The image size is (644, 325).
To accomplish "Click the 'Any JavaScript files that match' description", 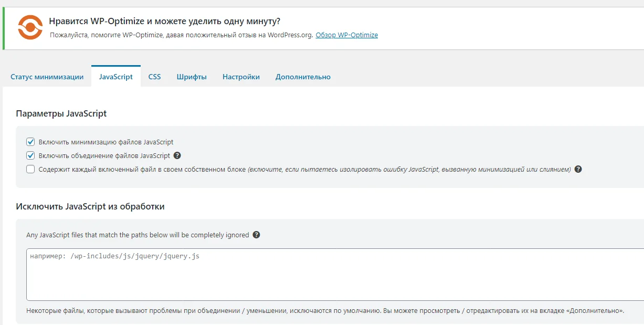I will pos(138,235).
